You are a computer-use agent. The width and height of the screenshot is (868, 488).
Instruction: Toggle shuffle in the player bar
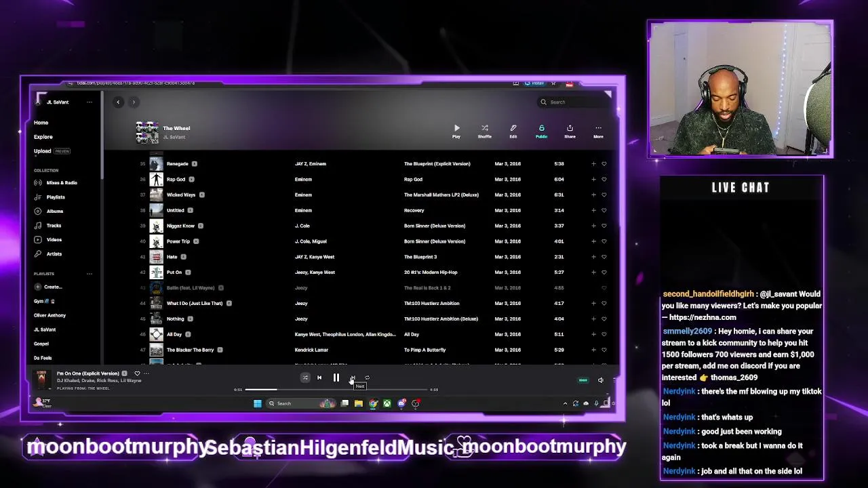tap(305, 378)
